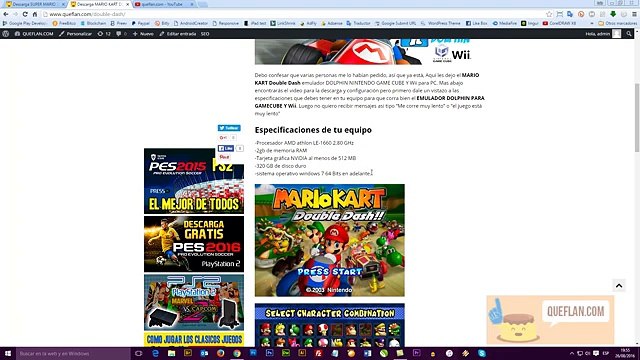Expand the bookmarks overflow chevron
Viewport: 640px width, 360px height.
tap(592, 23)
